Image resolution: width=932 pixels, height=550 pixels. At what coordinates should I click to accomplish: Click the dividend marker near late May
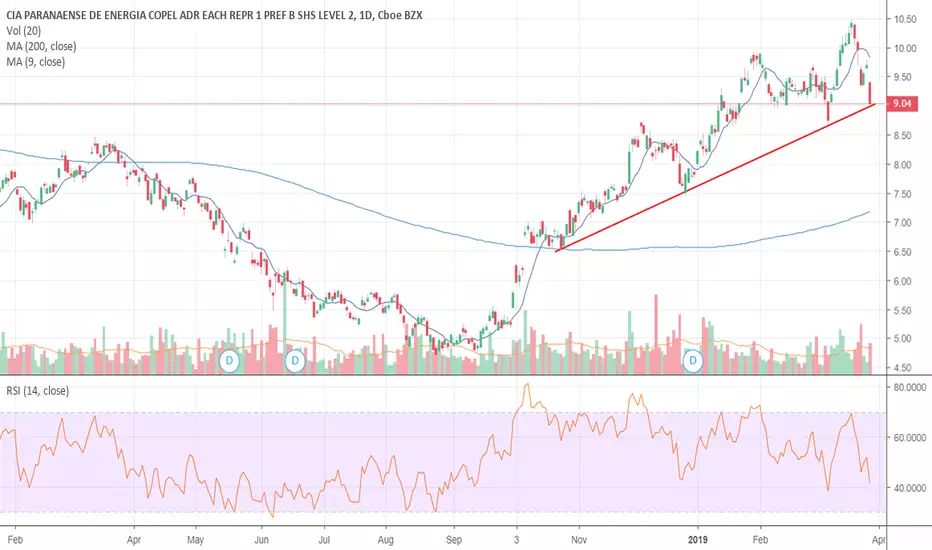229,360
